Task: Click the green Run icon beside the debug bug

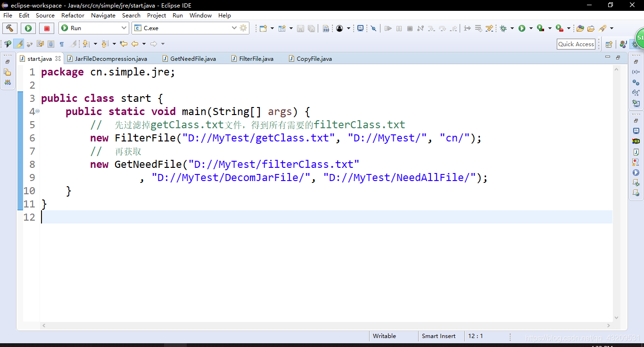Action: 522,28
